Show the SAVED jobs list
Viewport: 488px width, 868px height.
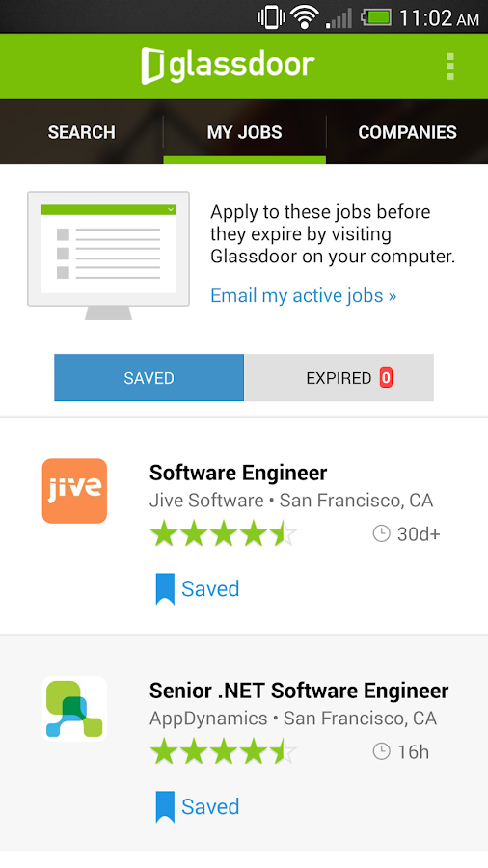tap(149, 378)
